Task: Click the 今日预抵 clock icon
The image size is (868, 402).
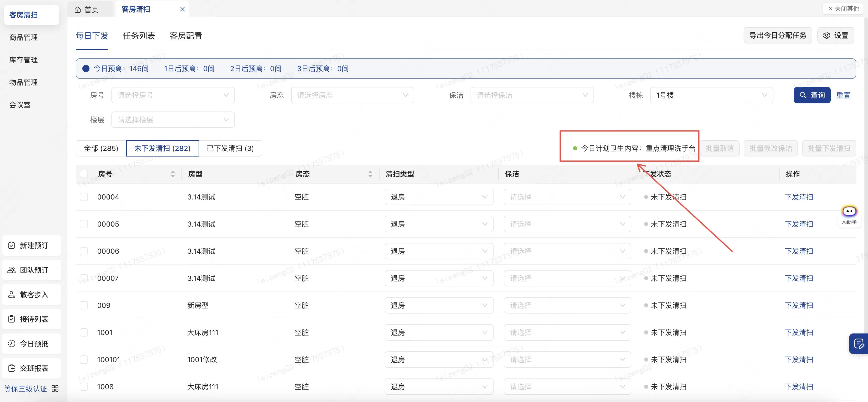Action: click(12, 343)
